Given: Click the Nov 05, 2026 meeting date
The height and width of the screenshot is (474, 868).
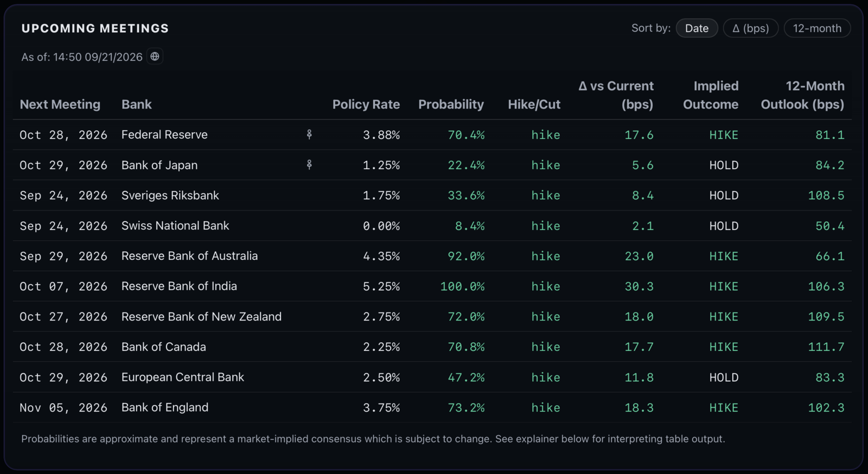Looking at the screenshot, I should coord(63,408).
